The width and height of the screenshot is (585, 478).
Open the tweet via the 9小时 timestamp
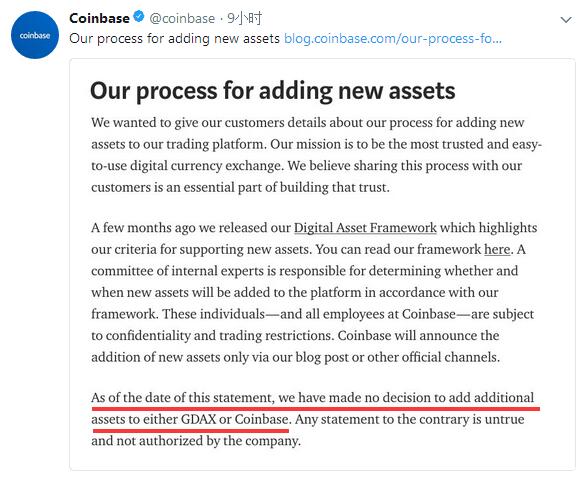click(245, 18)
